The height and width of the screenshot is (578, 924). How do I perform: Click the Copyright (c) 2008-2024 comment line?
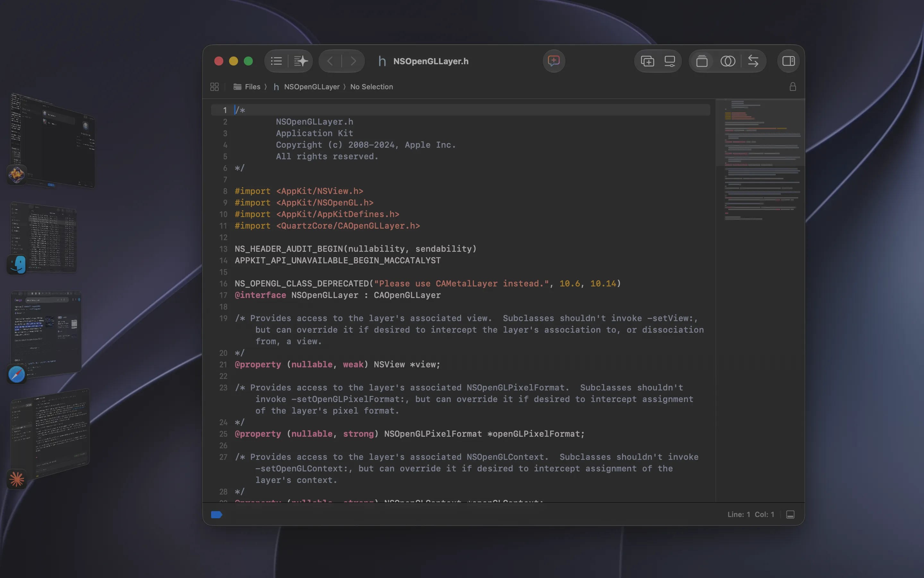(x=366, y=145)
